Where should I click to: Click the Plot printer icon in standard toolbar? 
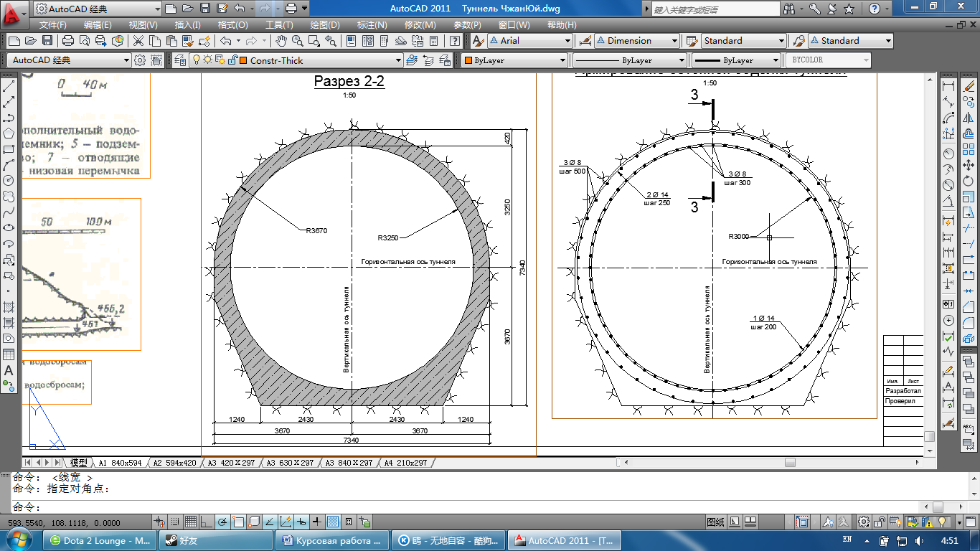pos(68,41)
